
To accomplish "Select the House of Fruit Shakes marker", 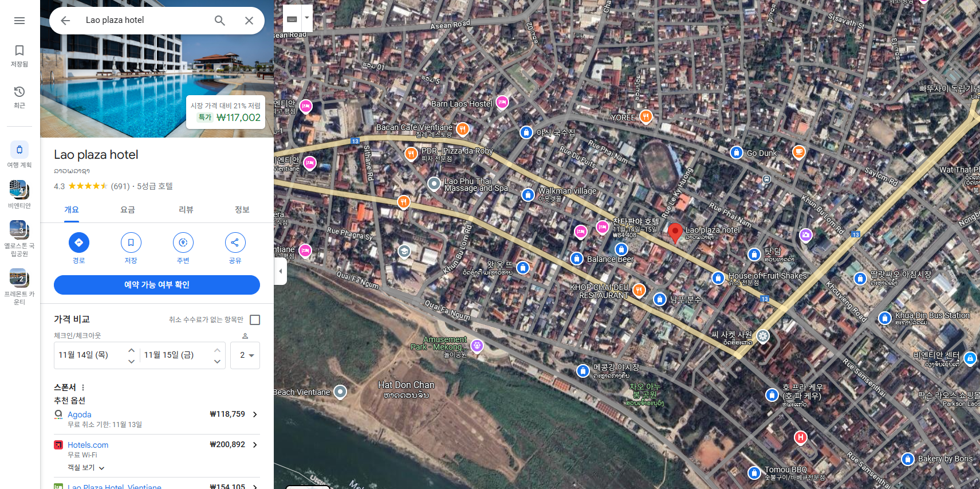I will [x=718, y=278].
